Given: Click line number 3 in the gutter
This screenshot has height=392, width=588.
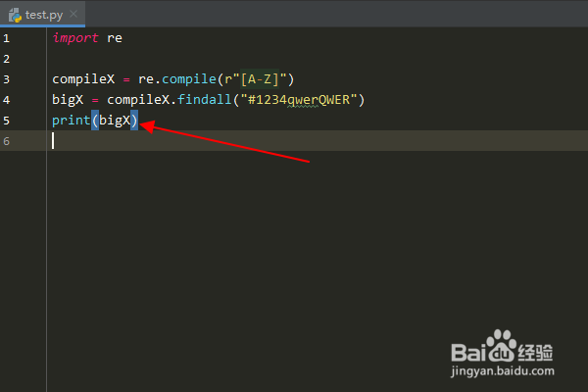Looking at the screenshot, I should click(x=7, y=79).
